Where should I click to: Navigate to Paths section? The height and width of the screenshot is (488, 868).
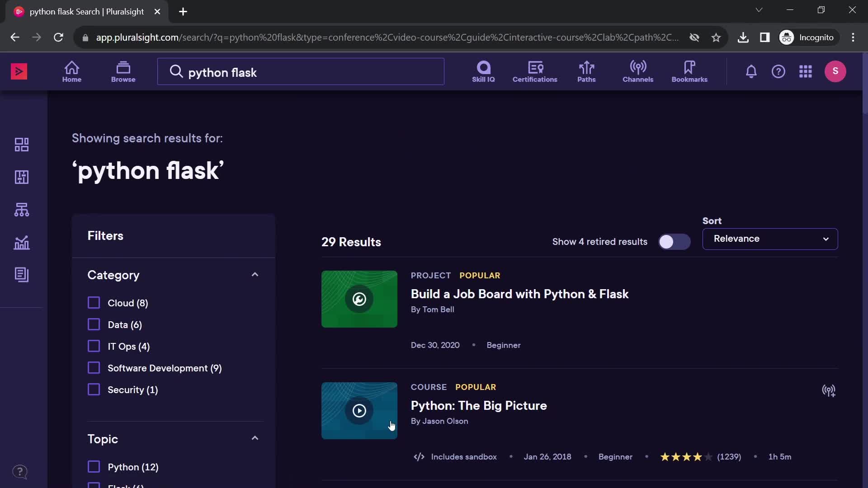point(586,71)
